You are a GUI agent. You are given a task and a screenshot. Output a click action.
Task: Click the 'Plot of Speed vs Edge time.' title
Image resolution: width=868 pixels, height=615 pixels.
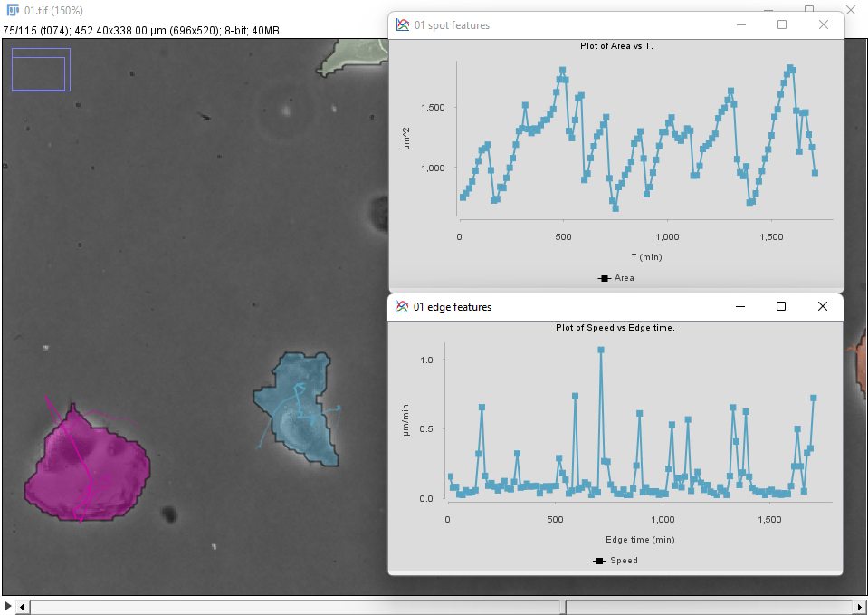point(615,328)
